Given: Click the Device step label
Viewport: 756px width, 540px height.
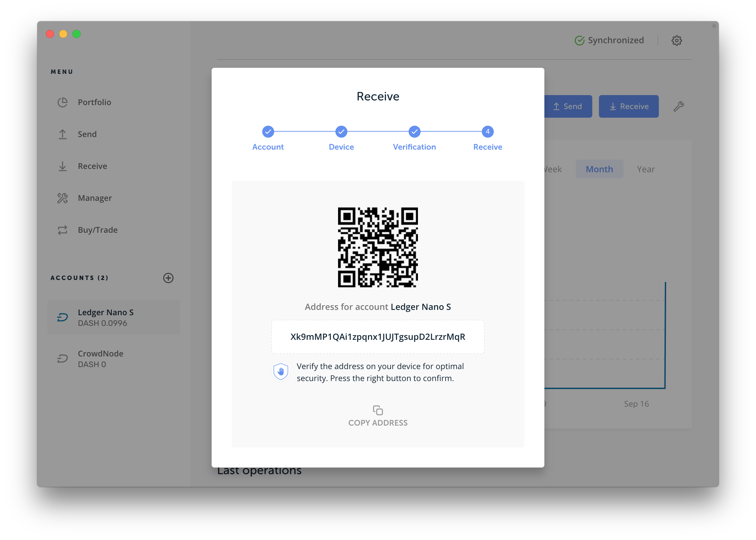Looking at the screenshot, I should (x=341, y=147).
